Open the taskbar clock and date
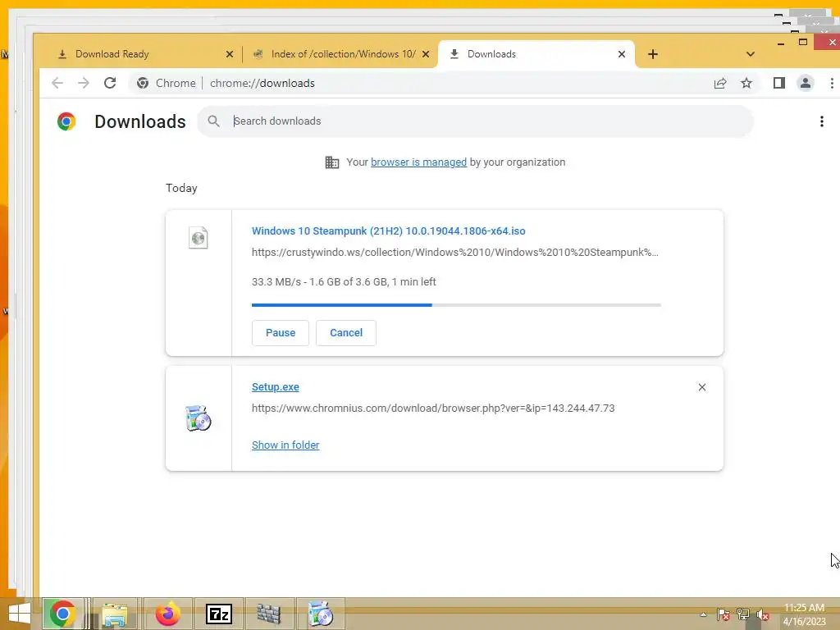 tap(804, 614)
